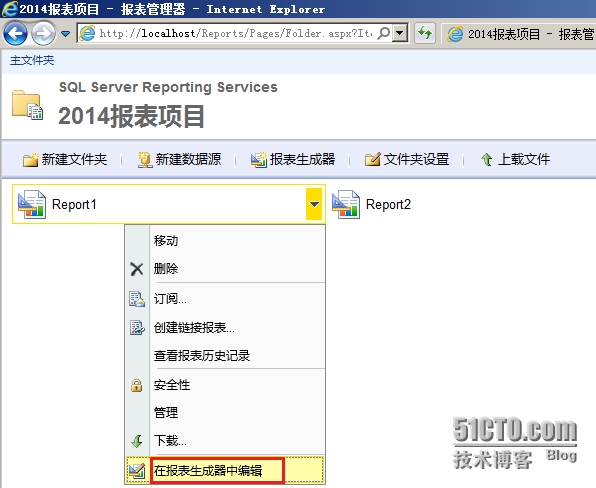Click 新建数据源 toolbar text

(188, 159)
